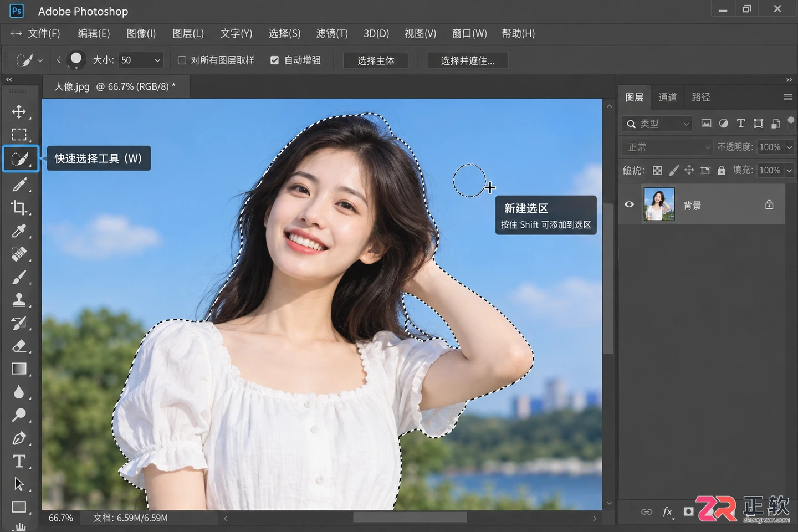
Task: Click the link layers icon
Action: click(x=647, y=511)
